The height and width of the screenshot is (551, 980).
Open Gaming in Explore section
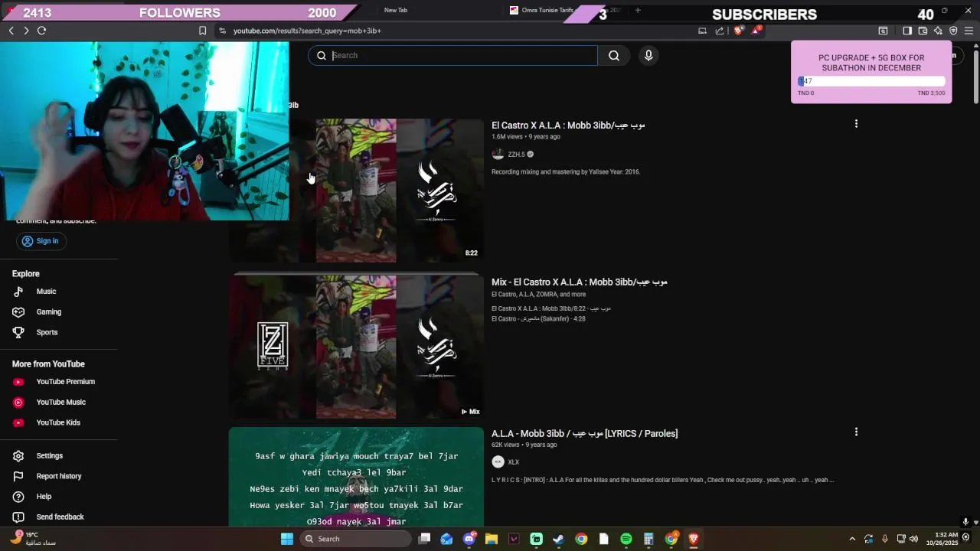48,312
